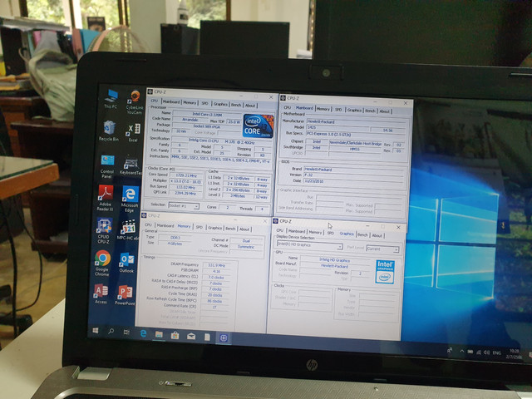Open the CPUID CPU-Z desktop shortcut
This screenshot has height=399, width=532.
(104, 231)
